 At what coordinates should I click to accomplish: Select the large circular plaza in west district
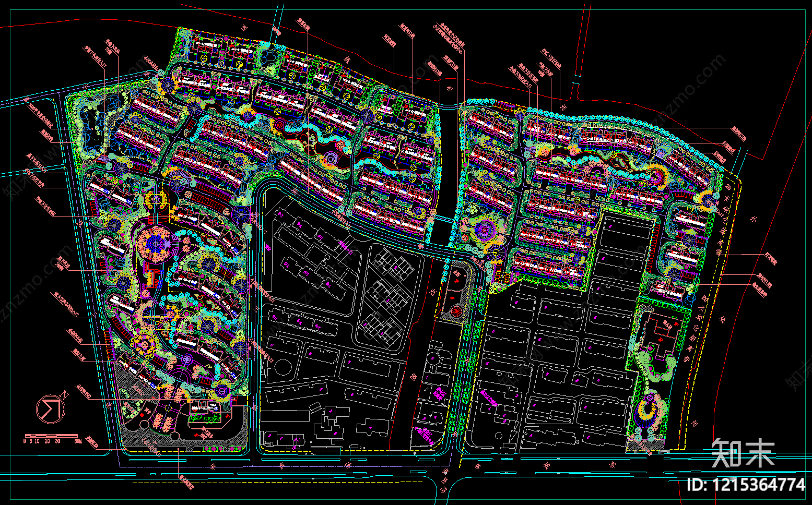pos(155,243)
